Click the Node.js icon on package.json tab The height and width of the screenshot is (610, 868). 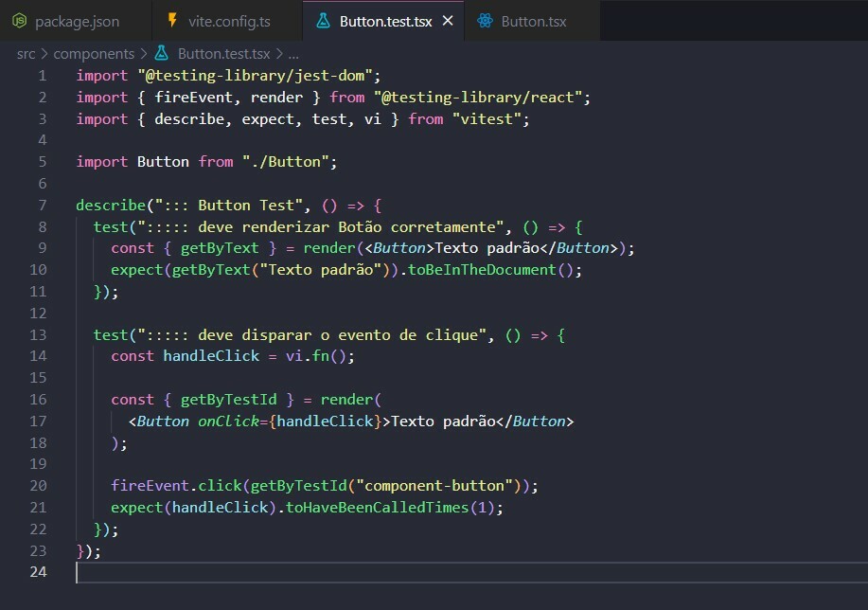(x=19, y=21)
